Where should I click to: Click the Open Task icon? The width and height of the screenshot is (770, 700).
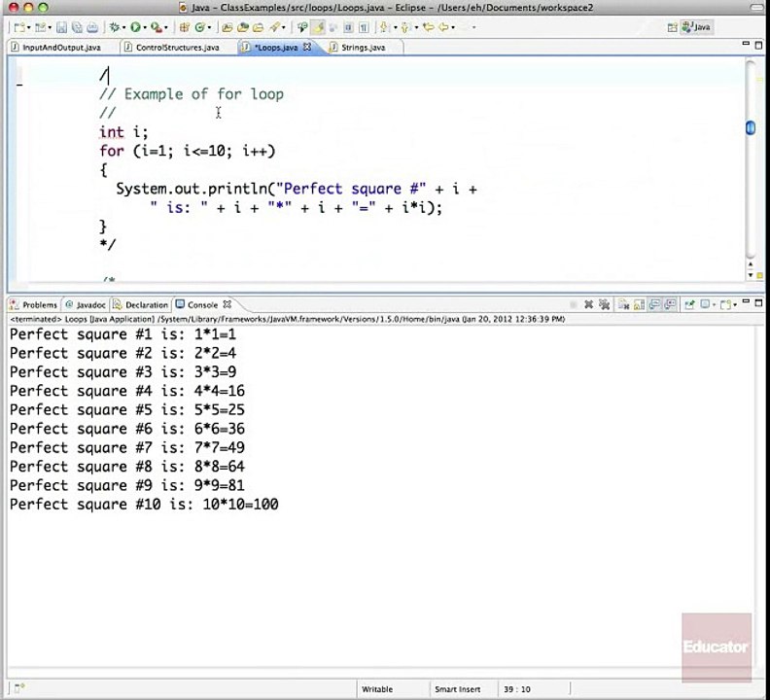click(x=259, y=27)
